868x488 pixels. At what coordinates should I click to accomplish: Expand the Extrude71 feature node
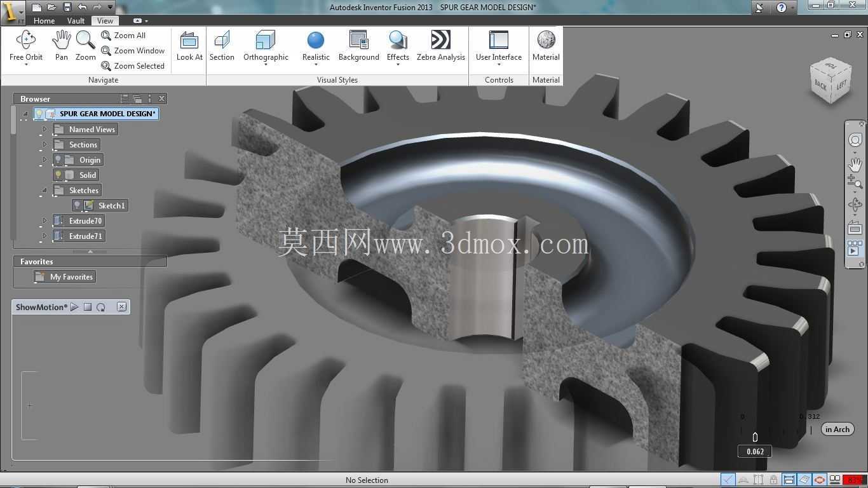(x=44, y=236)
